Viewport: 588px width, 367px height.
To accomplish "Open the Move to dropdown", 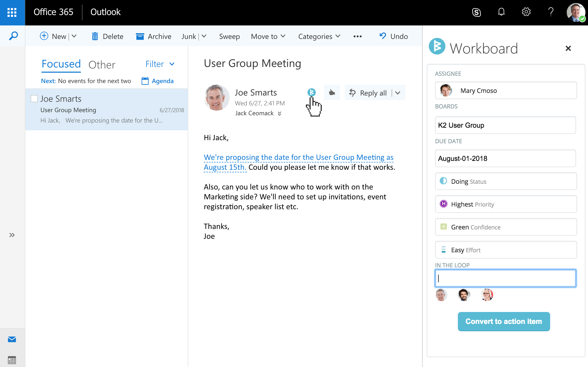I will 268,36.
